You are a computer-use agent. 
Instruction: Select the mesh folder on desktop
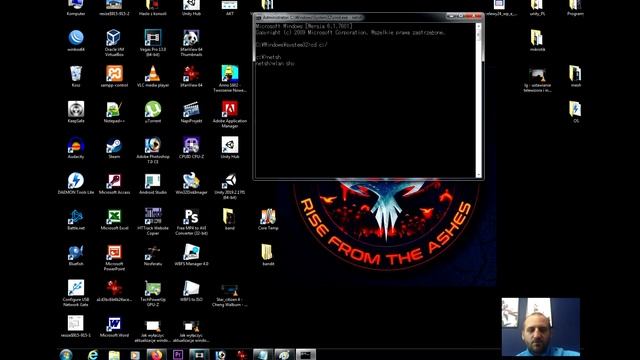pos(575,76)
